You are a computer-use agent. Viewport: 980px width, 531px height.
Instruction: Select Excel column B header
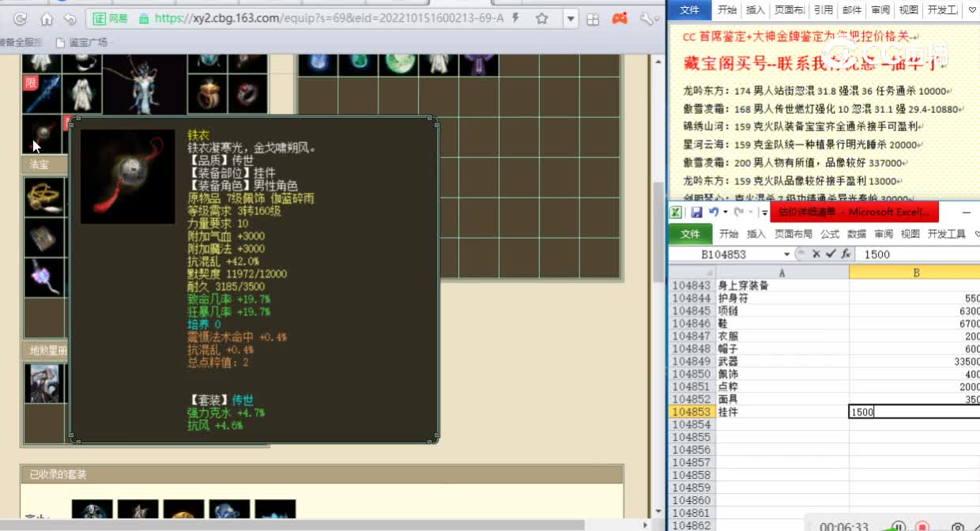pos(915,273)
